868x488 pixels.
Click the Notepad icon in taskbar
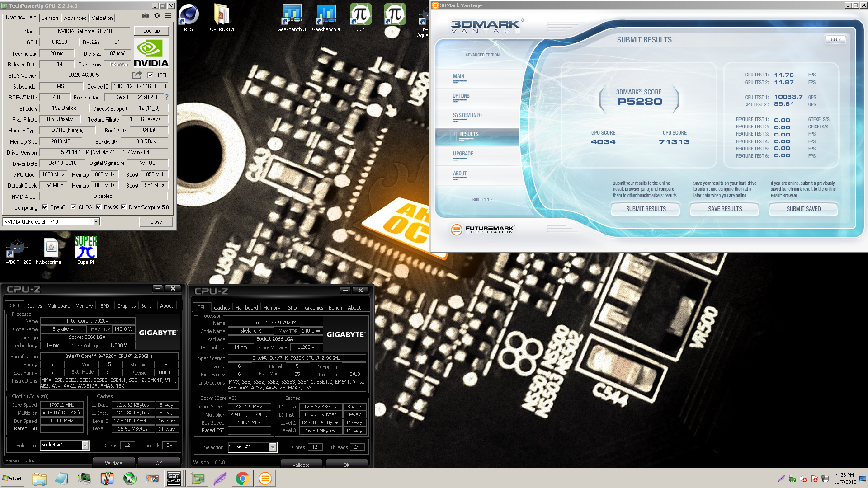coord(62,479)
